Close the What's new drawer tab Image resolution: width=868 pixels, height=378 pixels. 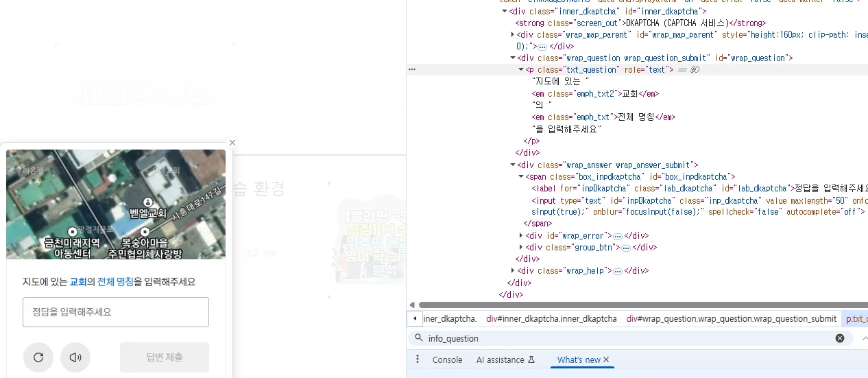[606, 359]
